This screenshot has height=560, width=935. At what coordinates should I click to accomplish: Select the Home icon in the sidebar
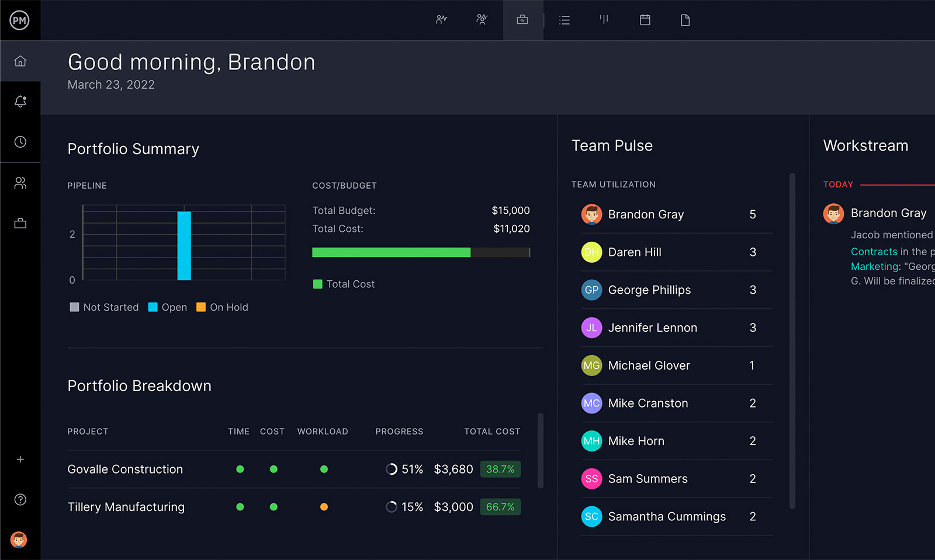point(20,60)
